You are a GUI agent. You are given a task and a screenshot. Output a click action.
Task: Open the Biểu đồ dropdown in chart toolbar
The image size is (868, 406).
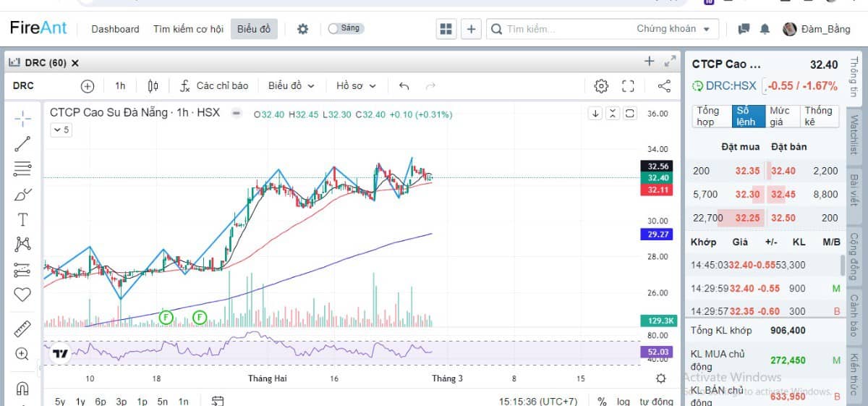(292, 86)
